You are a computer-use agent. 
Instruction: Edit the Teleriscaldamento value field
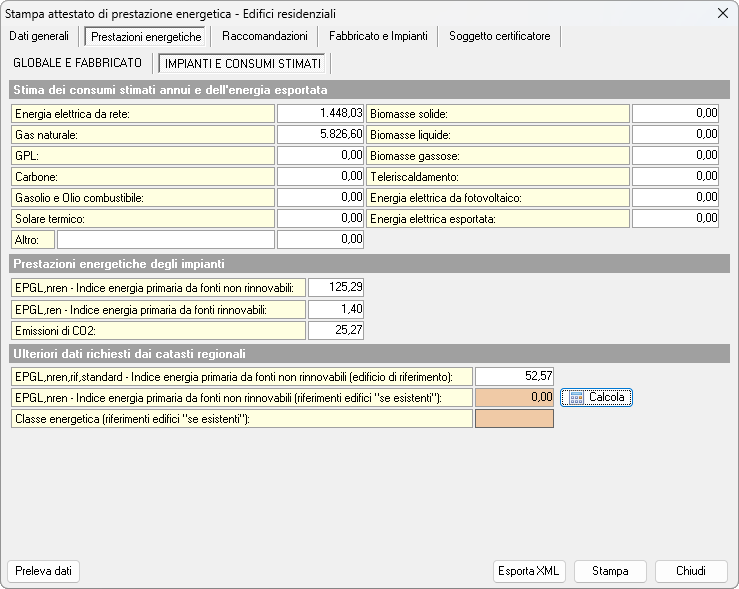(x=675, y=177)
